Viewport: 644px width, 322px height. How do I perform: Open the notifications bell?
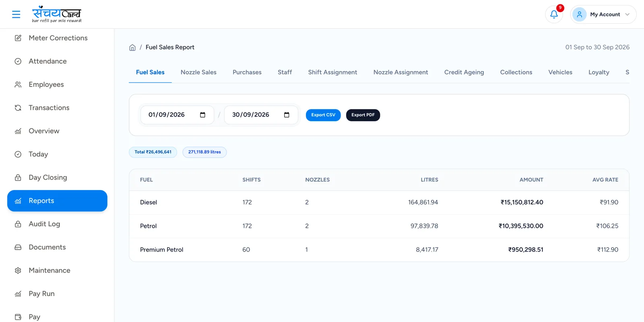554,14
